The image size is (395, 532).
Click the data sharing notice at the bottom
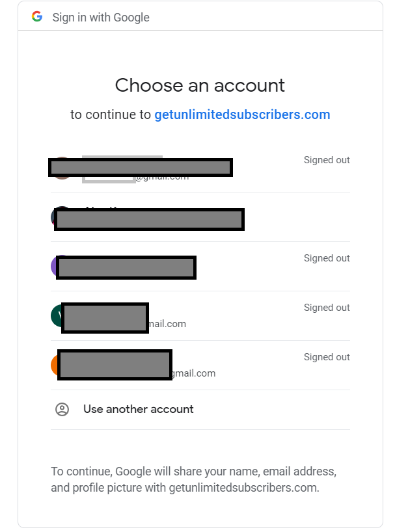click(193, 479)
